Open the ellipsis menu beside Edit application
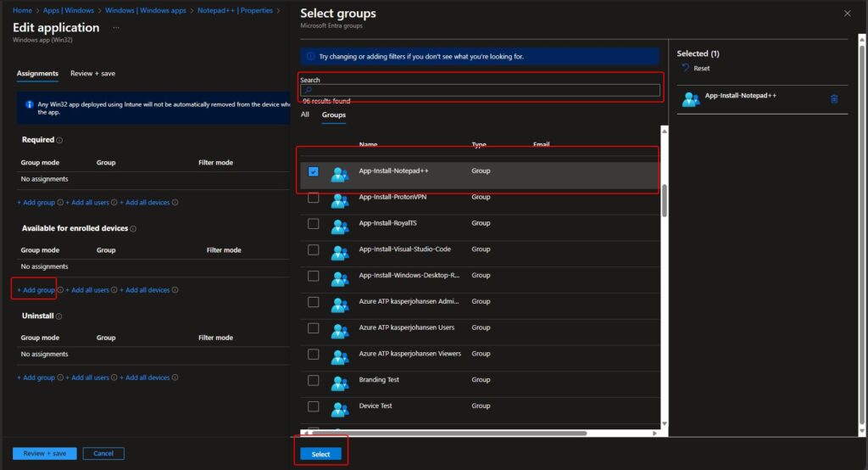This screenshot has height=470, width=868. (116, 28)
